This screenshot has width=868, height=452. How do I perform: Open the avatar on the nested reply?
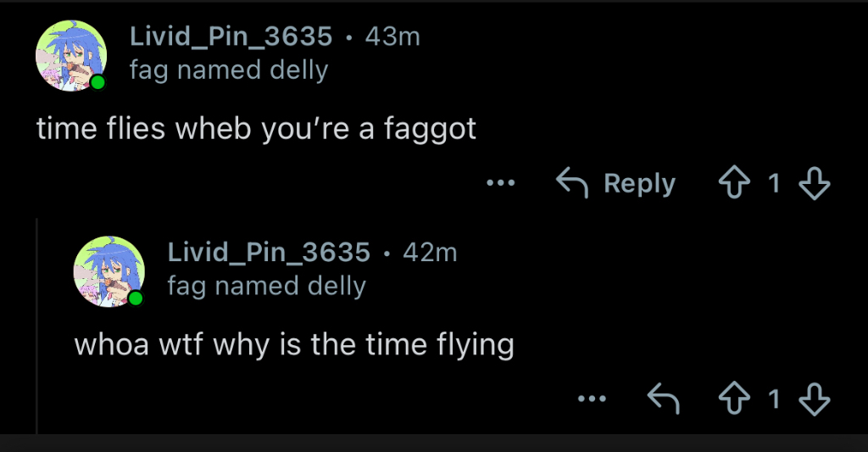109,271
